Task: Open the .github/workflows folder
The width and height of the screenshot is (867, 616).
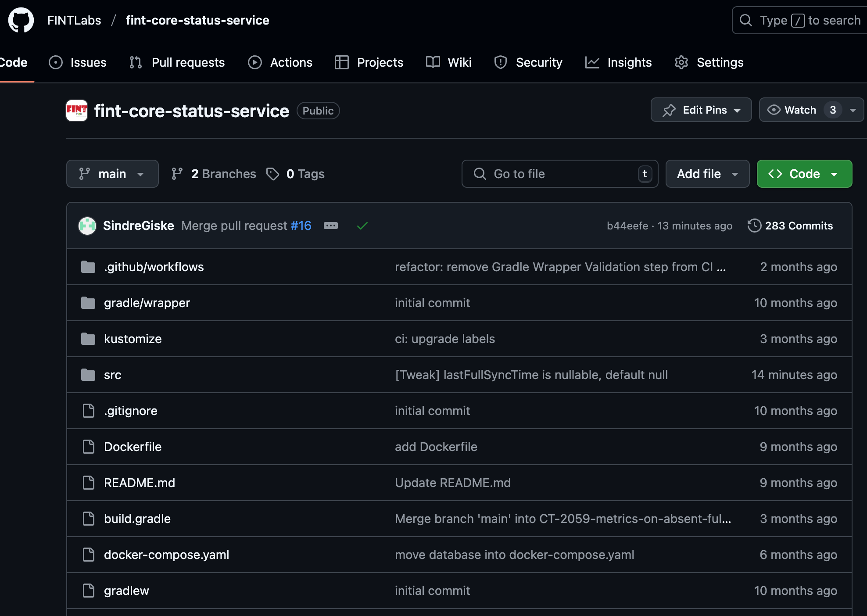Action: click(x=154, y=267)
